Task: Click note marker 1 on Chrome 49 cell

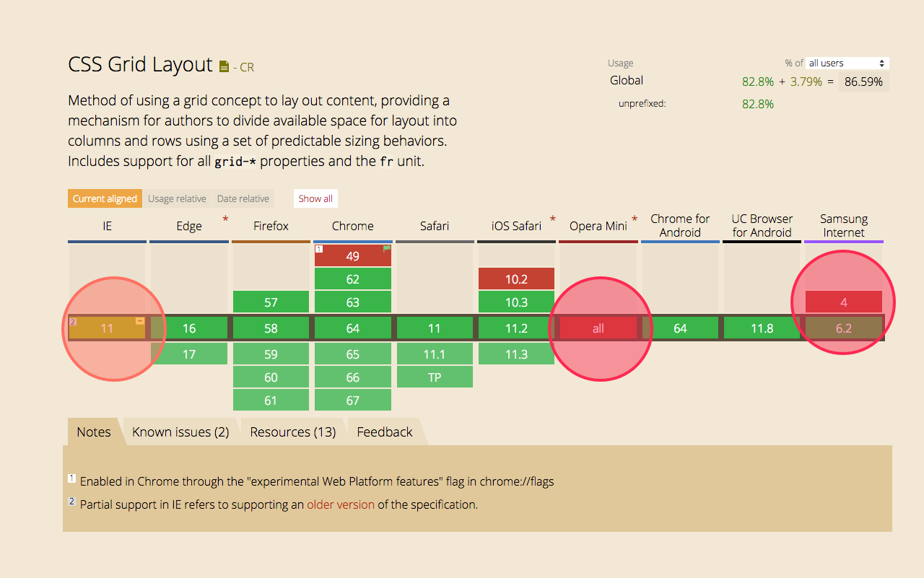Action: pyautogui.click(x=319, y=249)
